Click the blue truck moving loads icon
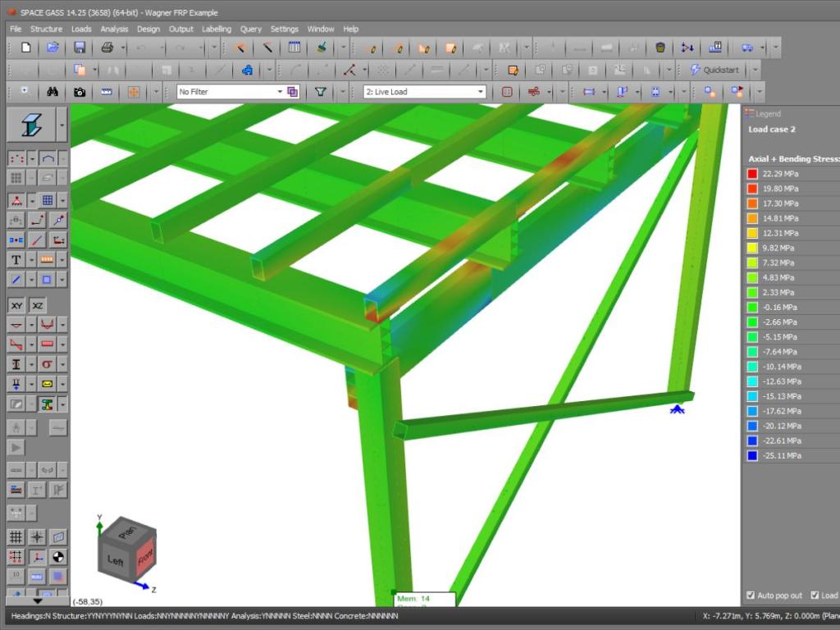This screenshot has width=840, height=630. coord(747,48)
